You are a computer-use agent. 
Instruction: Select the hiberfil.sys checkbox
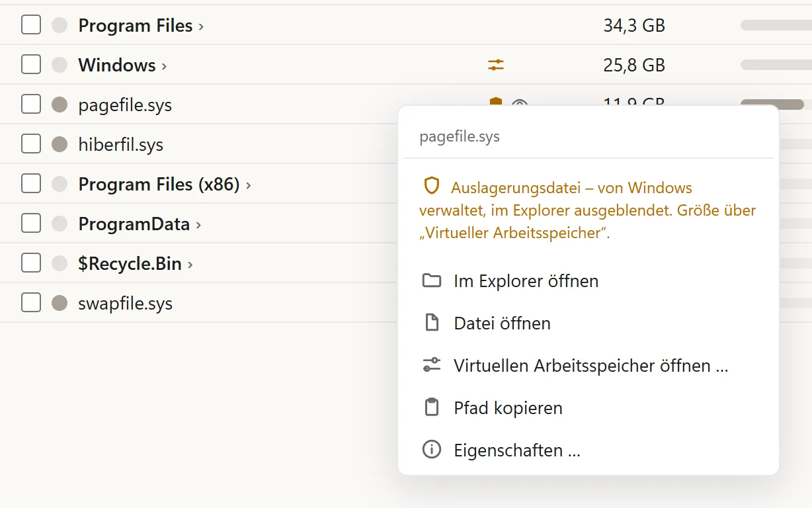tap(31, 144)
